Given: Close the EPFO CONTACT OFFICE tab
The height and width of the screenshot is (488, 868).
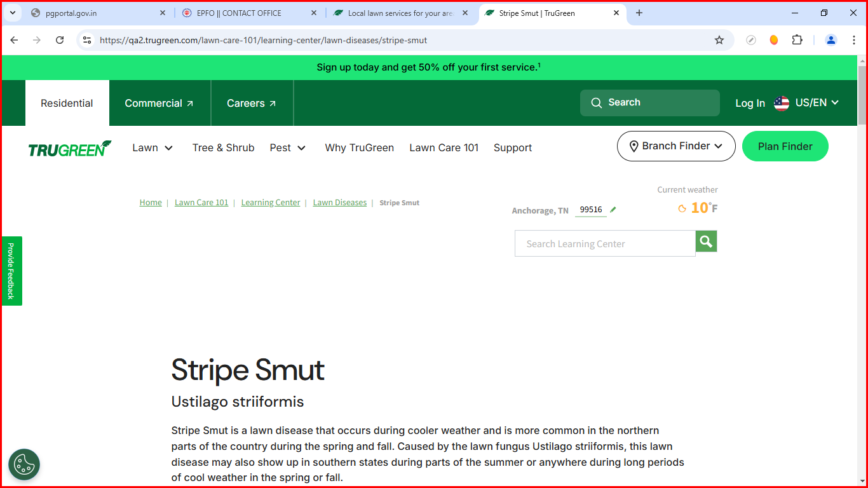Looking at the screenshot, I should click(x=314, y=13).
